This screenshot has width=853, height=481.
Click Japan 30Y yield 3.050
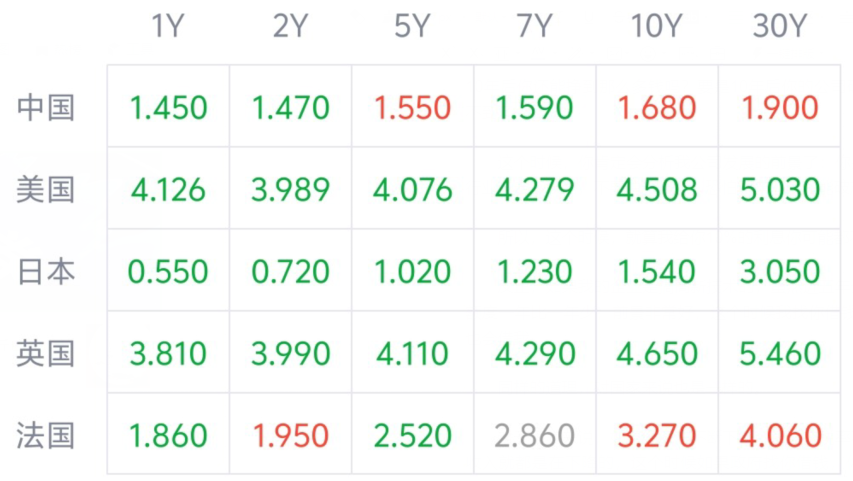tap(780, 272)
